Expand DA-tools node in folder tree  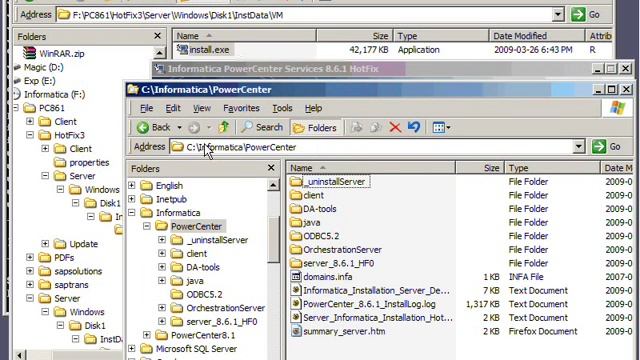(162, 267)
